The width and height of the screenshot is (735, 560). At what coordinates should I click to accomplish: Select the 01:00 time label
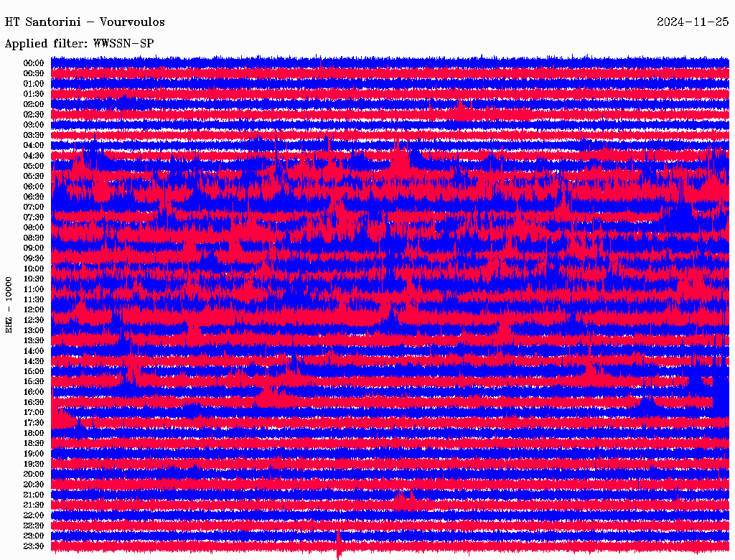click(x=34, y=83)
